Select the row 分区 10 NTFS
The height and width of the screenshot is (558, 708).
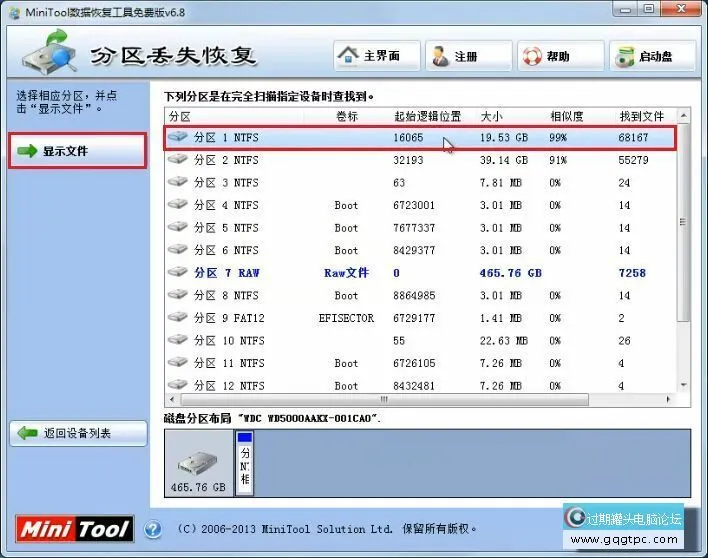tap(420, 340)
